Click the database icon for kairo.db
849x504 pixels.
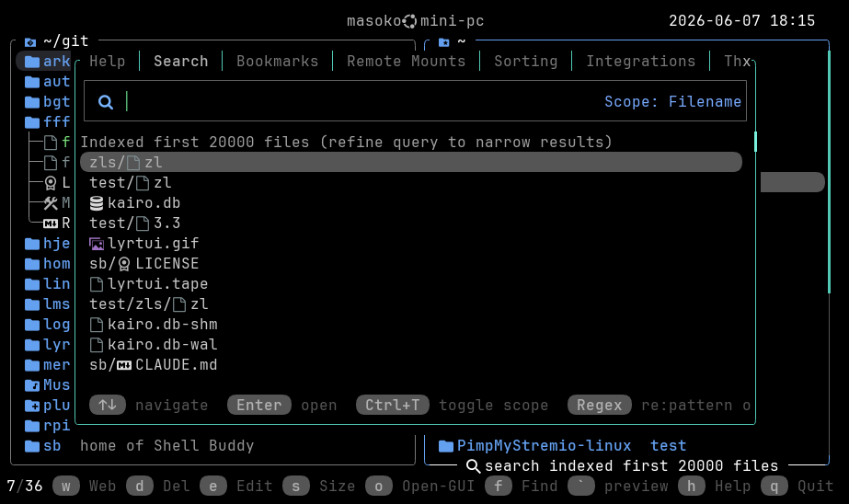click(x=97, y=203)
